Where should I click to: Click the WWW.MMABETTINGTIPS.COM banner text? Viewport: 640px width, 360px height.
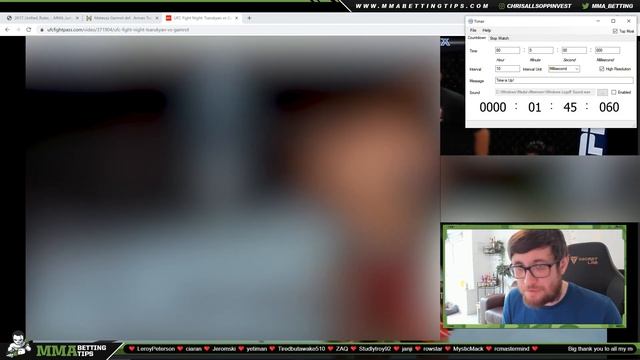point(422,6)
